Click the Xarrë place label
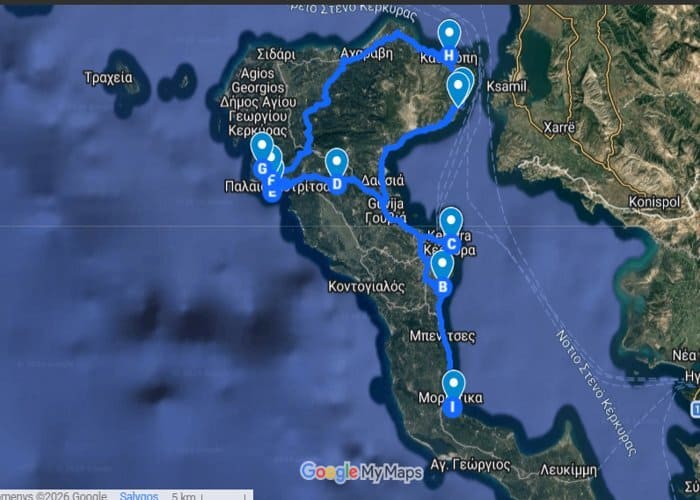This screenshot has height=500, width=700. point(559,128)
